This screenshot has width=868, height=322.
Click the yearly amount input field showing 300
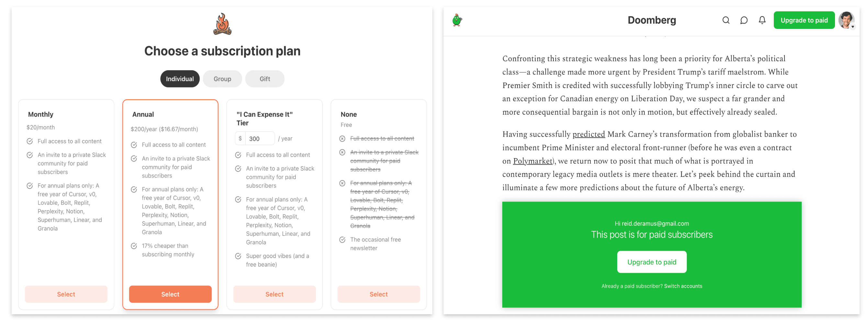pyautogui.click(x=260, y=139)
